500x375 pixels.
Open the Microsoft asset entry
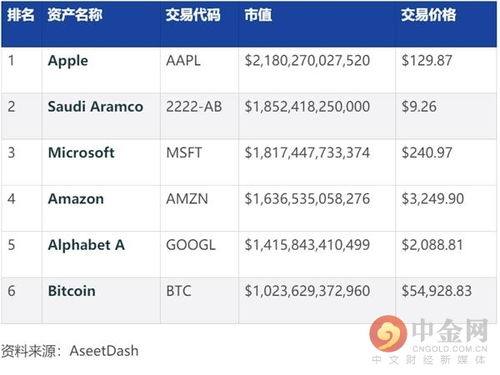click(81, 153)
